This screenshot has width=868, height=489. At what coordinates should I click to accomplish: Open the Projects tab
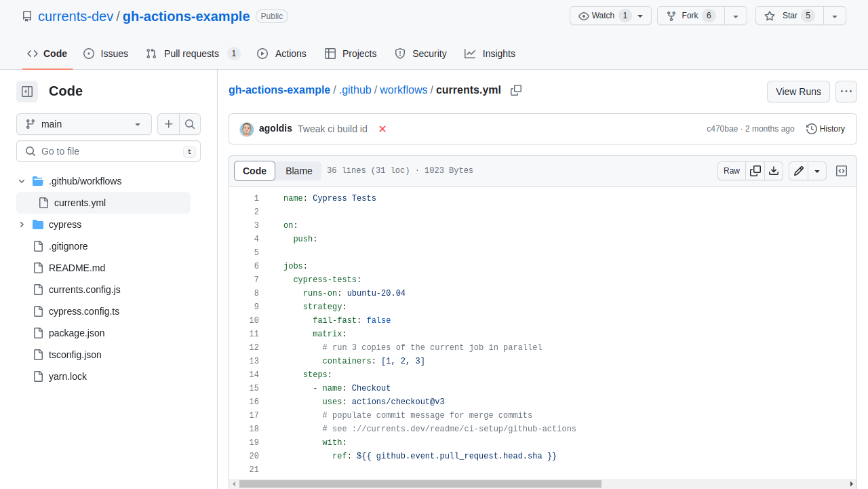tap(351, 54)
